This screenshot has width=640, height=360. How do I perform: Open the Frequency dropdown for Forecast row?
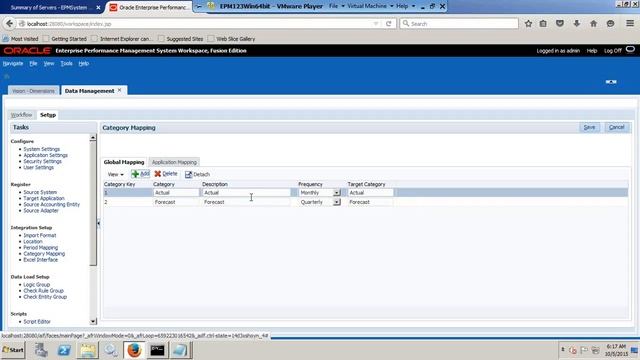336,202
